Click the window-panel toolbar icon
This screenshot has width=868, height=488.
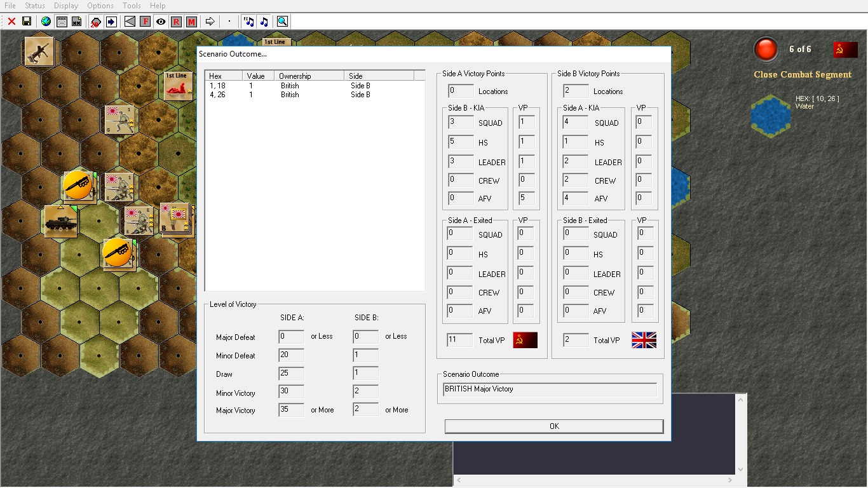(62, 22)
